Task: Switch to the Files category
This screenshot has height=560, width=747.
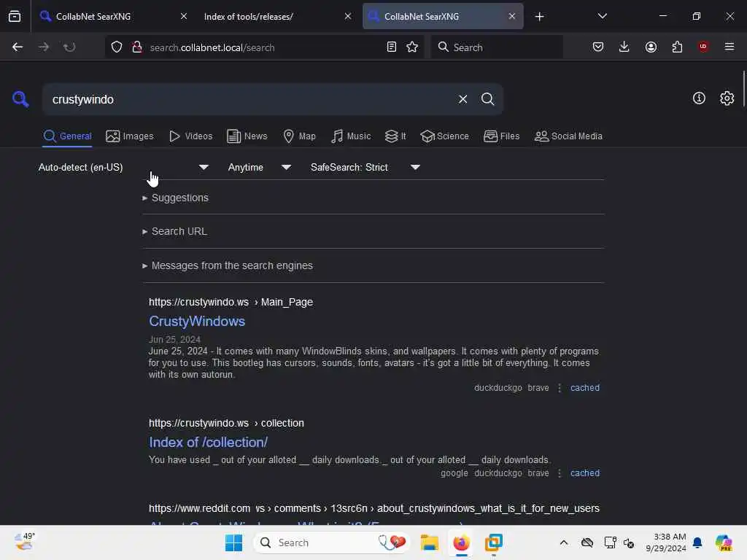Action: point(501,136)
